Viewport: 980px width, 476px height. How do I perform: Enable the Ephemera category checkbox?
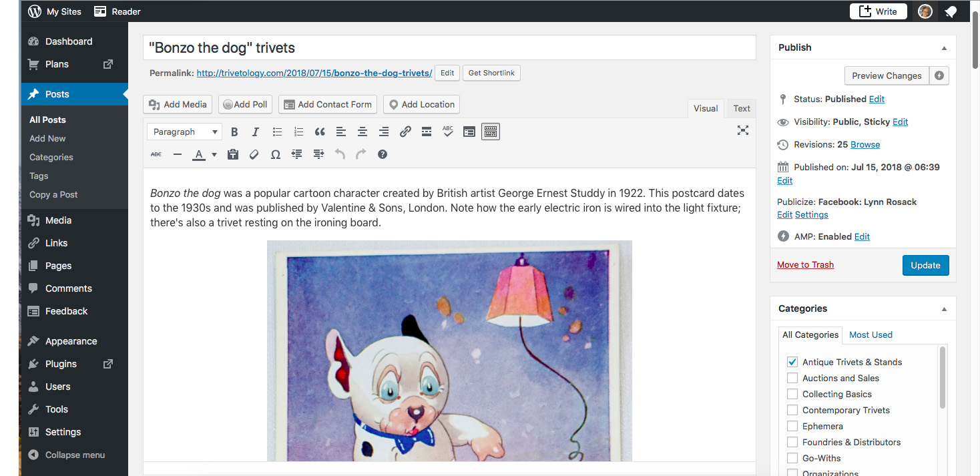(x=792, y=426)
